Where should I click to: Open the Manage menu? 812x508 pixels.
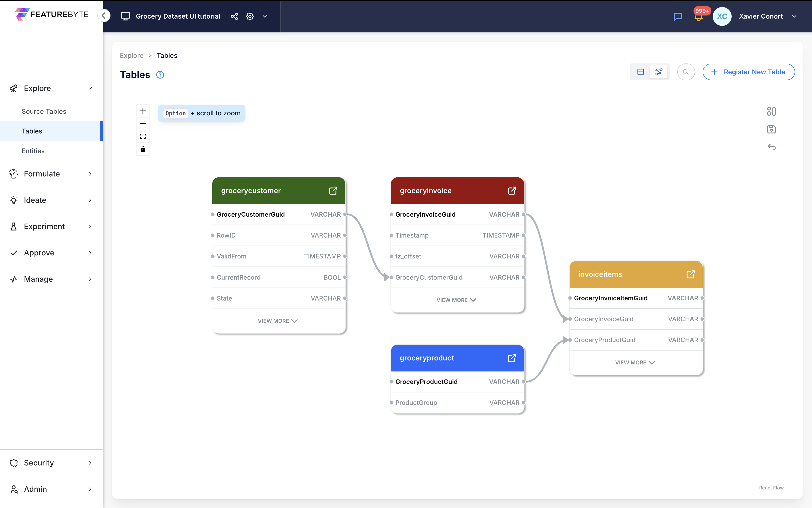51,279
